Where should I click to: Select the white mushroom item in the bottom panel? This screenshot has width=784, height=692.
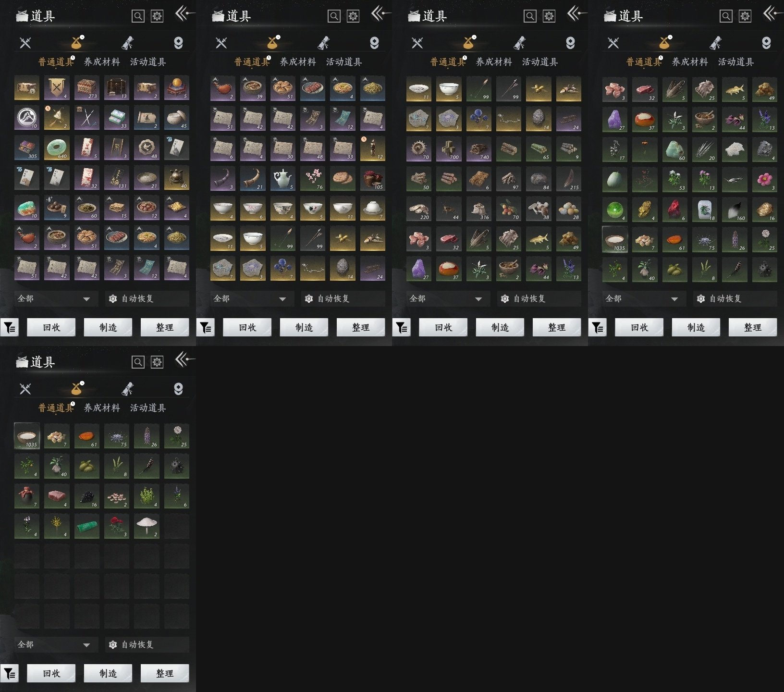point(147,526)
